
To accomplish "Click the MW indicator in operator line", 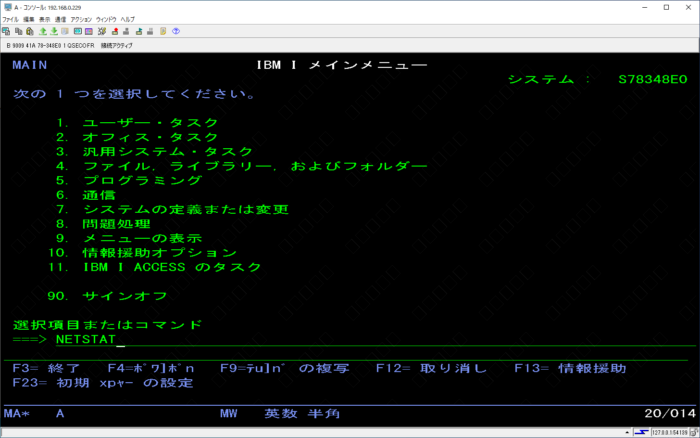I will coord(229,413).
